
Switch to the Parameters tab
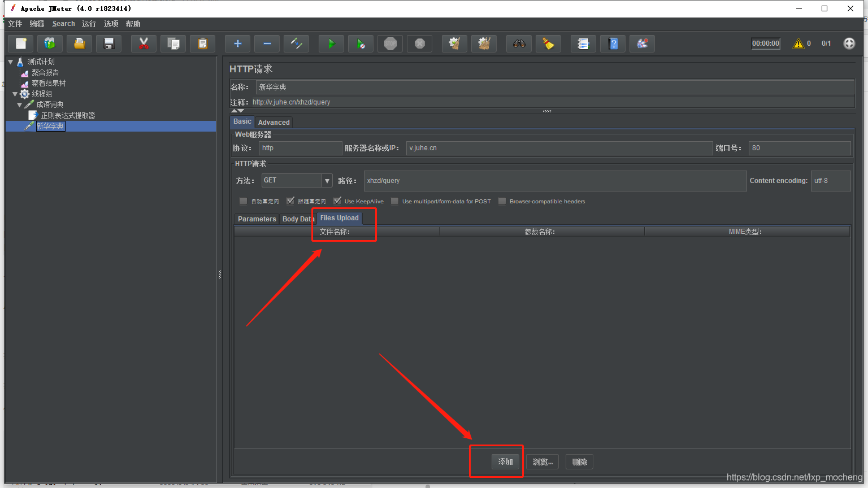(257, 219)
